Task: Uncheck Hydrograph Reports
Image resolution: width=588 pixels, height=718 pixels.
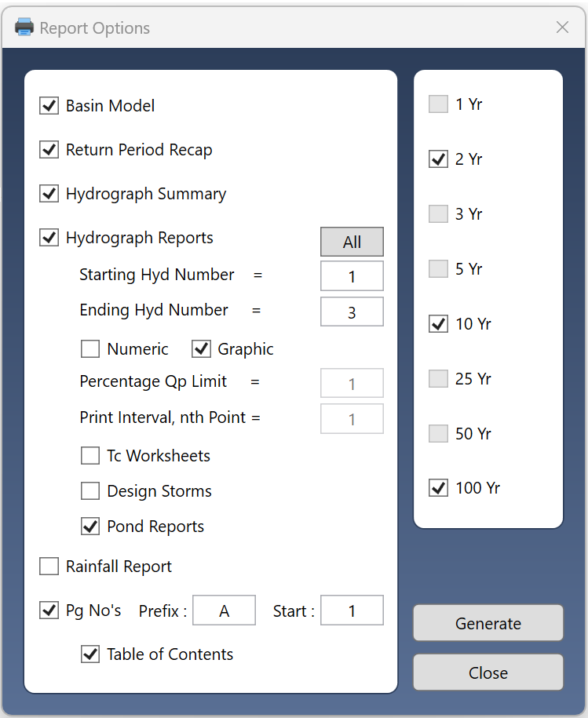Action: (x=49, y=237)
